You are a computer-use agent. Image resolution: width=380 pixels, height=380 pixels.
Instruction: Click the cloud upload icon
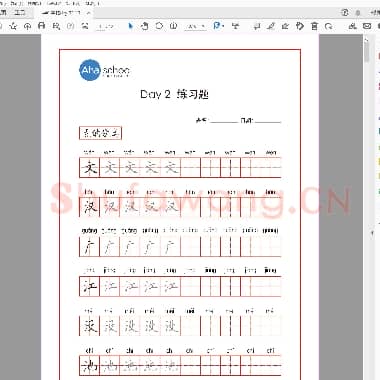pos(27,26)
